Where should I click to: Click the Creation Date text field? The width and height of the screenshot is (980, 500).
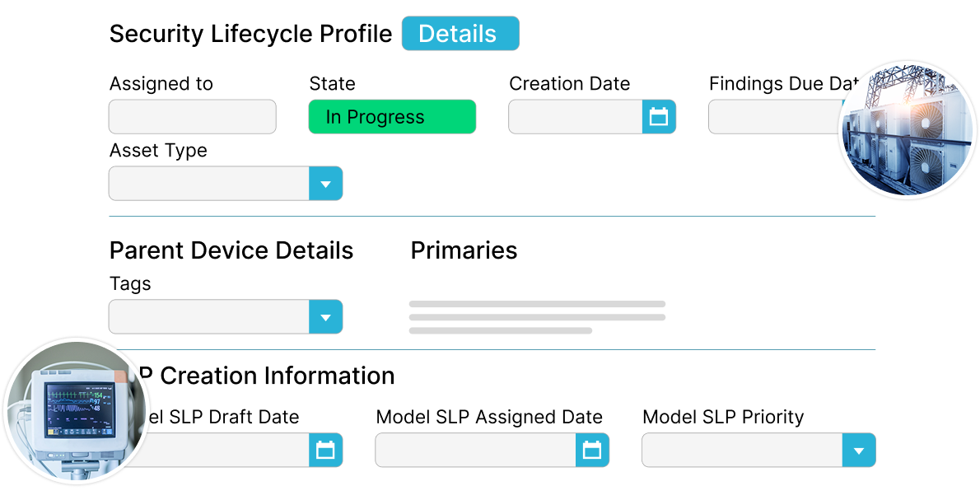pyautogui.click(x=575, y=117)
